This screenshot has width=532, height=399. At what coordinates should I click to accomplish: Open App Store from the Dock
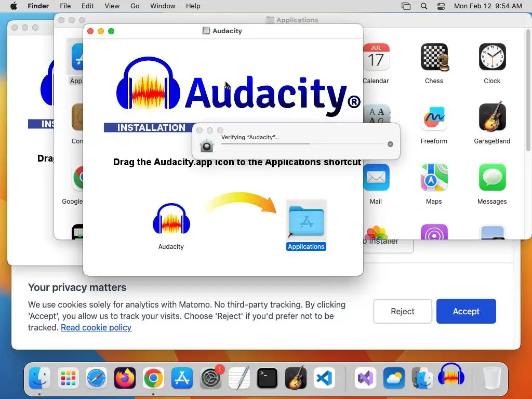click(182, 378)
